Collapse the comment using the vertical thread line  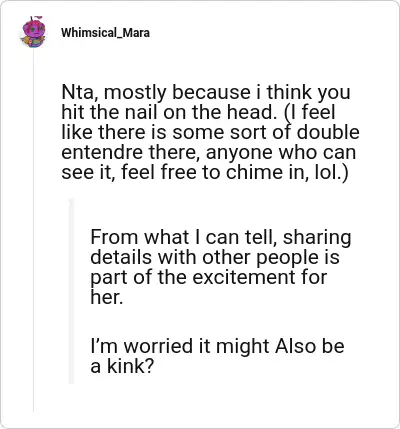pyautogui.click(x=33, y=230)
